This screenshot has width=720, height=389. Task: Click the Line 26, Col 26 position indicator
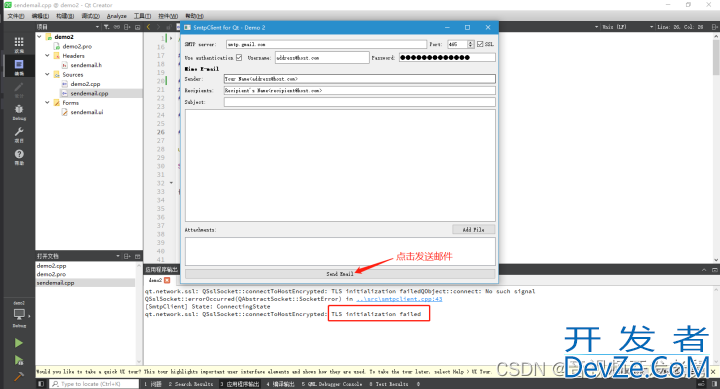(x=681, y=27)
